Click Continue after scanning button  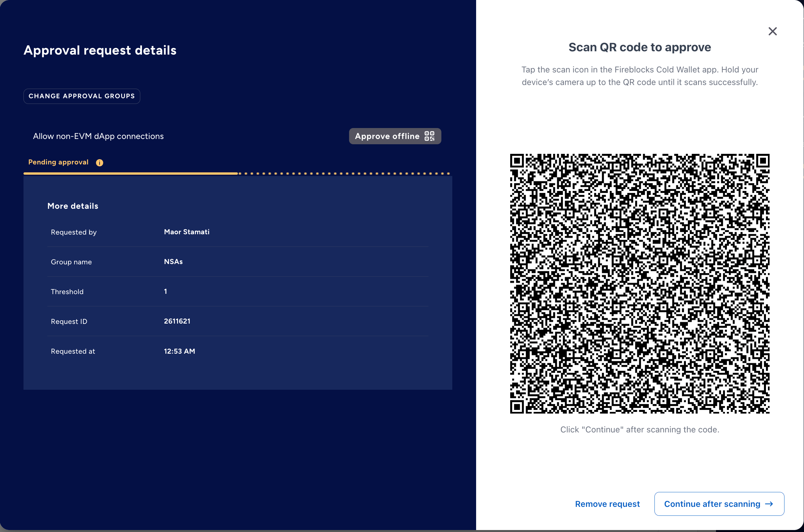719,504
